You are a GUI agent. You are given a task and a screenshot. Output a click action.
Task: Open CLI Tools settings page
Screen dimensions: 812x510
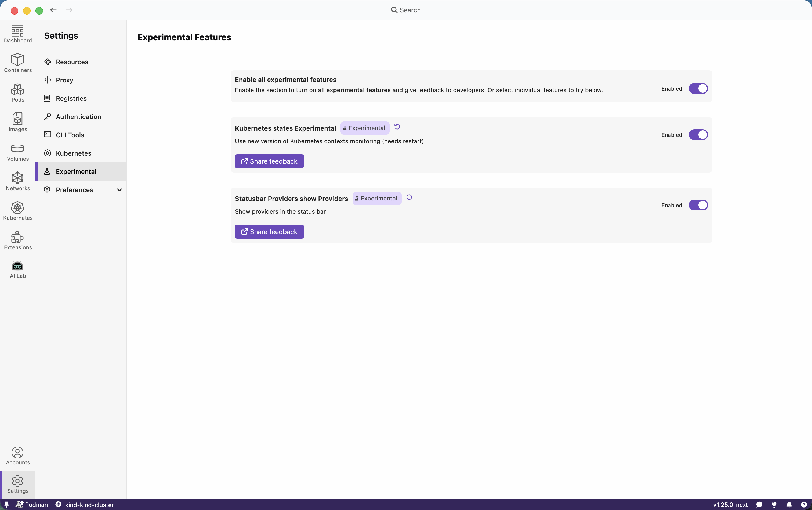70,135
